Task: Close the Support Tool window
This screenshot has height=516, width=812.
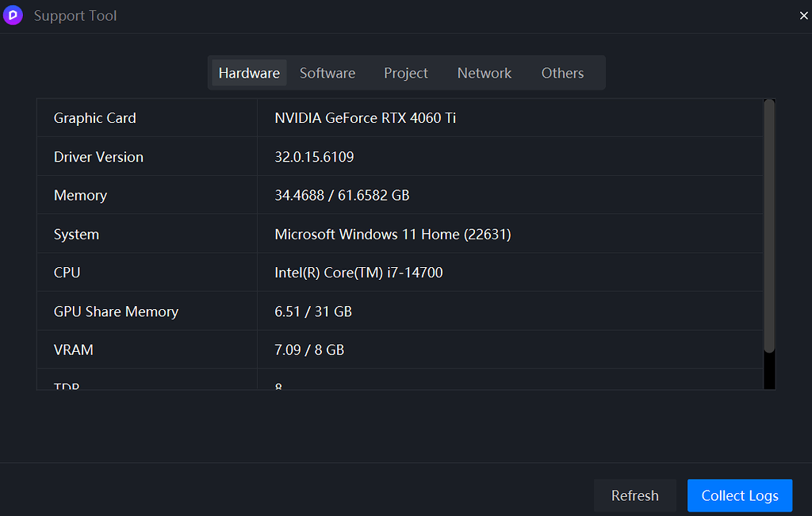Action: [x=803, y=15]
